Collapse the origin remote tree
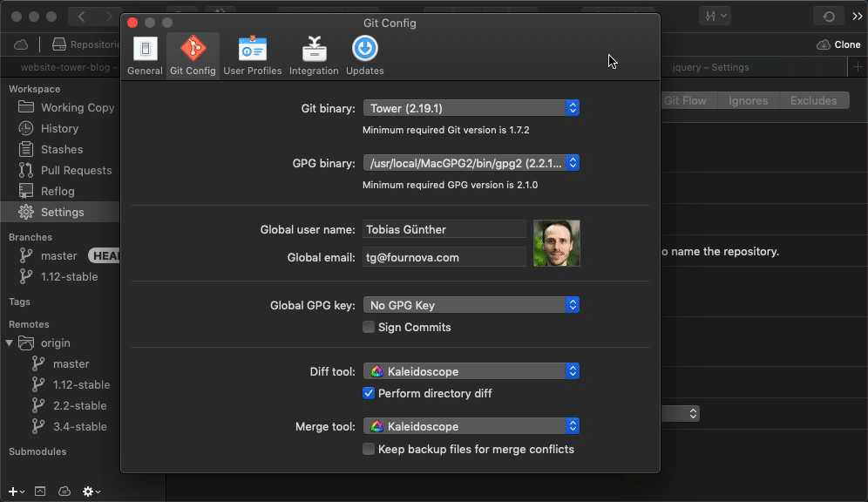868x502 pixels. click(10, 343)
